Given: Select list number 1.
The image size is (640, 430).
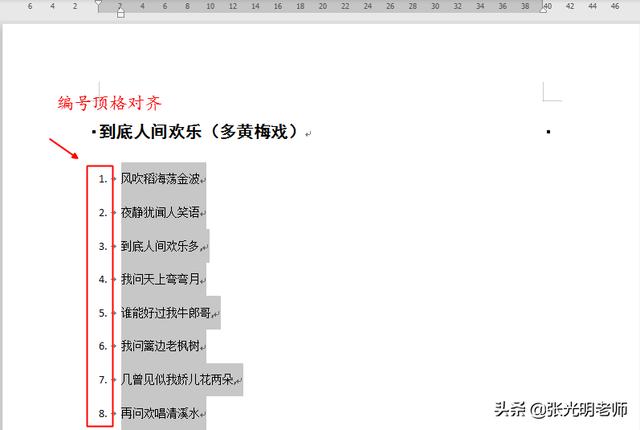Looking at the screenshot, I should [x=102, y=179].
